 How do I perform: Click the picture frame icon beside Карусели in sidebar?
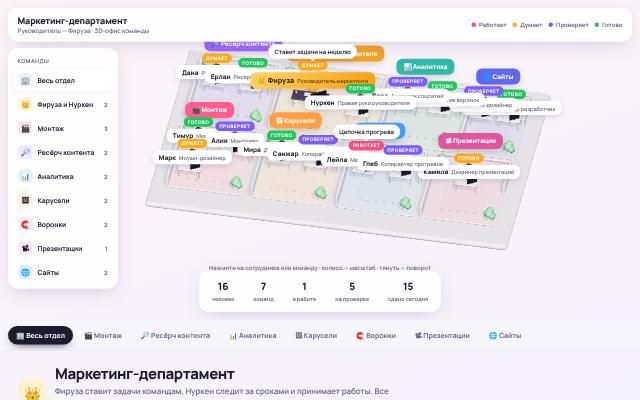25,200
